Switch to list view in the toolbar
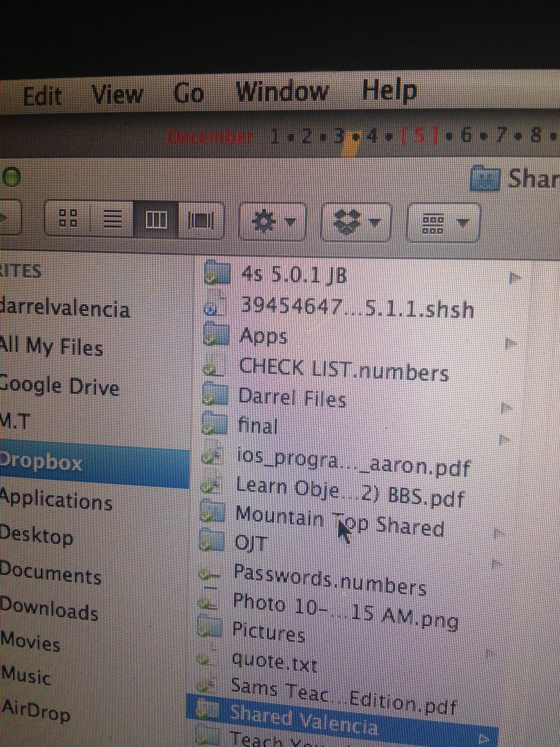This screenshot has height=747, width=560. click(112, 218)
